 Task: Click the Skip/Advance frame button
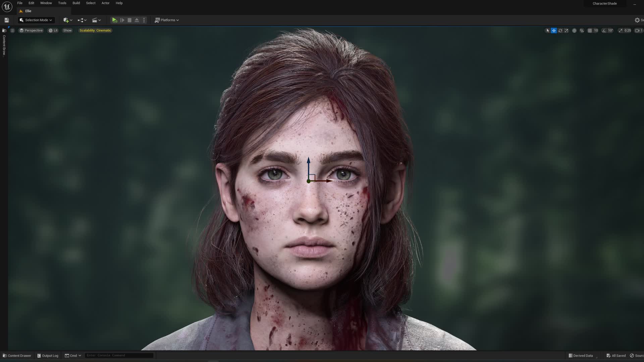(x=122, y=20)
